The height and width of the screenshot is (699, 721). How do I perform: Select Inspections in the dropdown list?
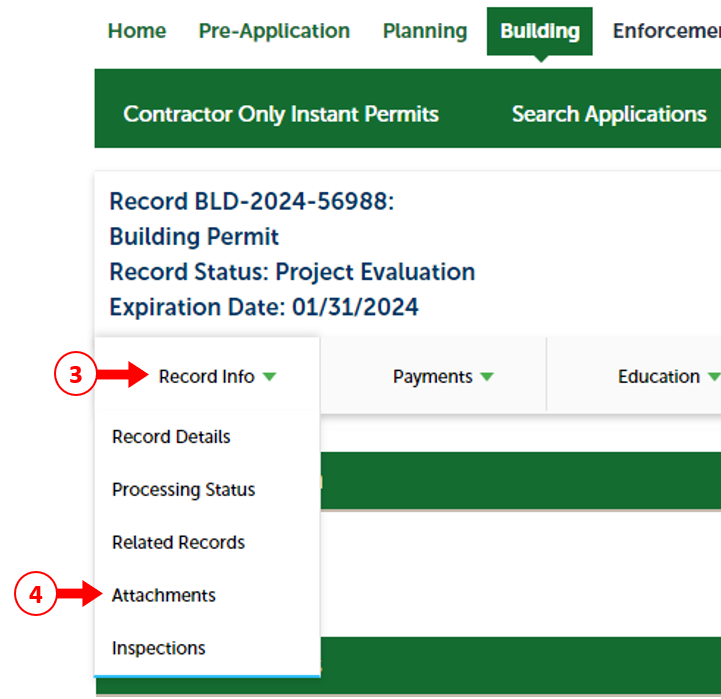coord(159,648)
